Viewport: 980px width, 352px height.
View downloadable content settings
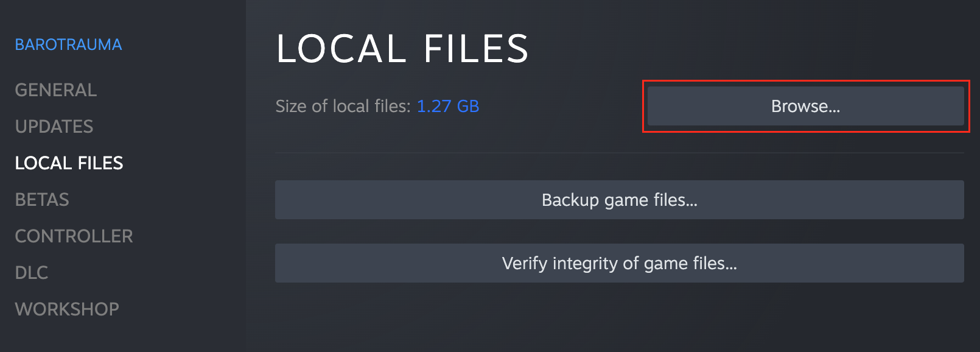pos(32,273)
